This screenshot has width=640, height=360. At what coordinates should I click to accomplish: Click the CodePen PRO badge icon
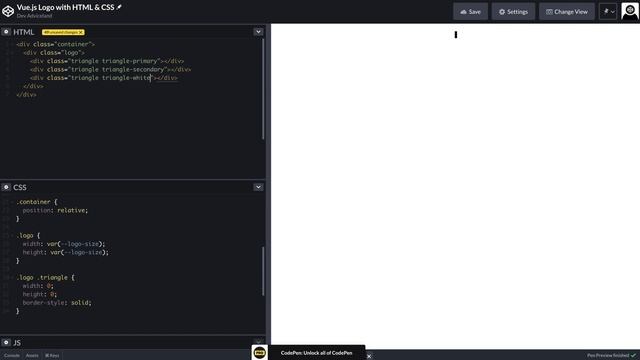[260, 352]
